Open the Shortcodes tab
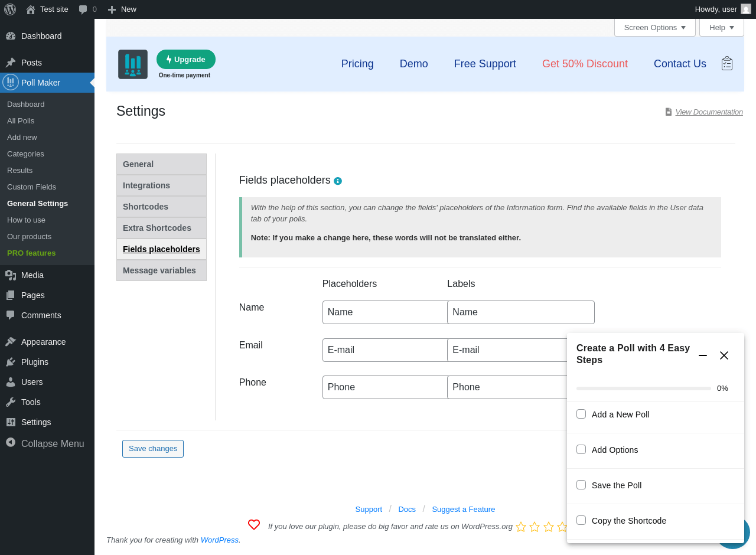This screenshot has width=756, height=555. pos(161,207)
